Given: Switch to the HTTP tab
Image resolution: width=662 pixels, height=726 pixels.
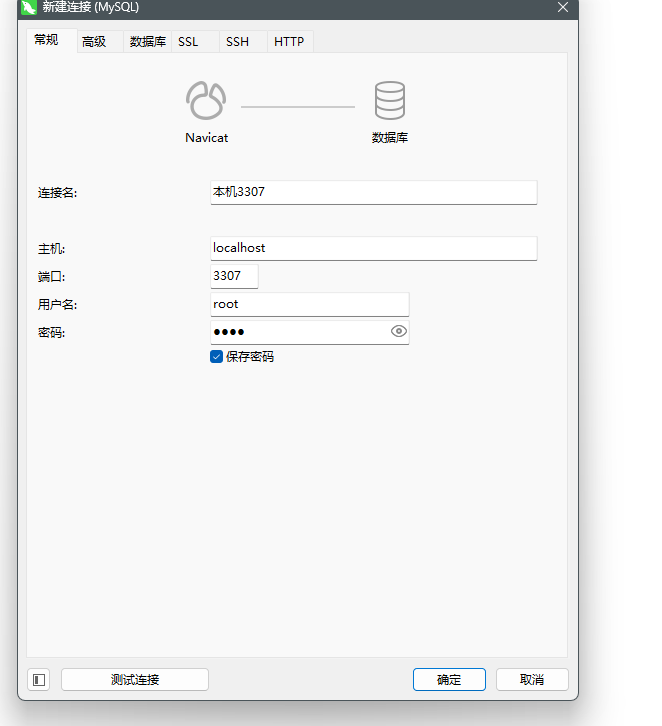Looking at the screenshot, I should pos(289,42).
